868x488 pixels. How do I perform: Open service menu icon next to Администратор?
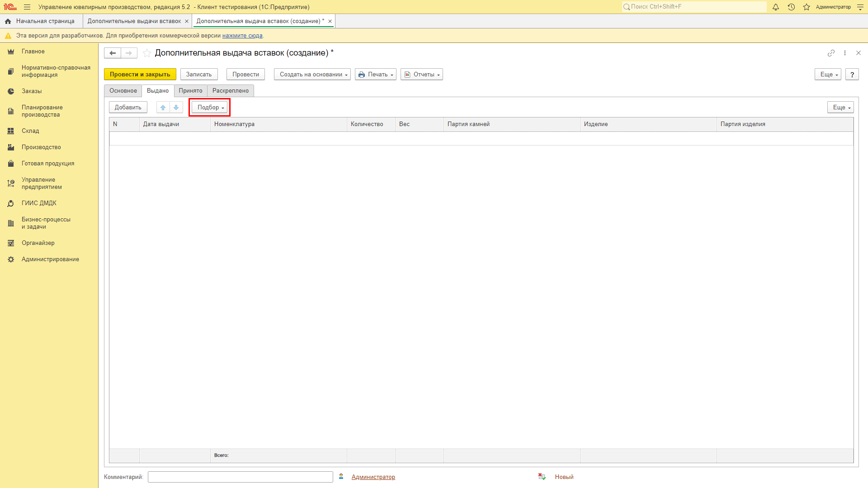pos(860,7)
